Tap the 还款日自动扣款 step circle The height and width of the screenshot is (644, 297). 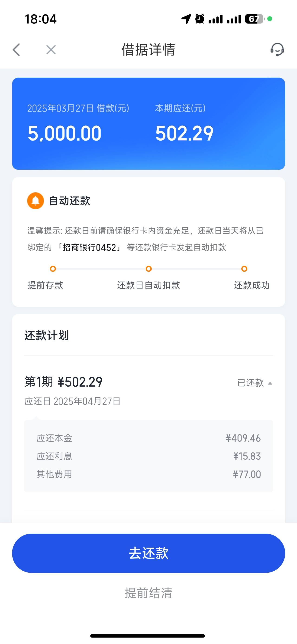pos(149,269)
